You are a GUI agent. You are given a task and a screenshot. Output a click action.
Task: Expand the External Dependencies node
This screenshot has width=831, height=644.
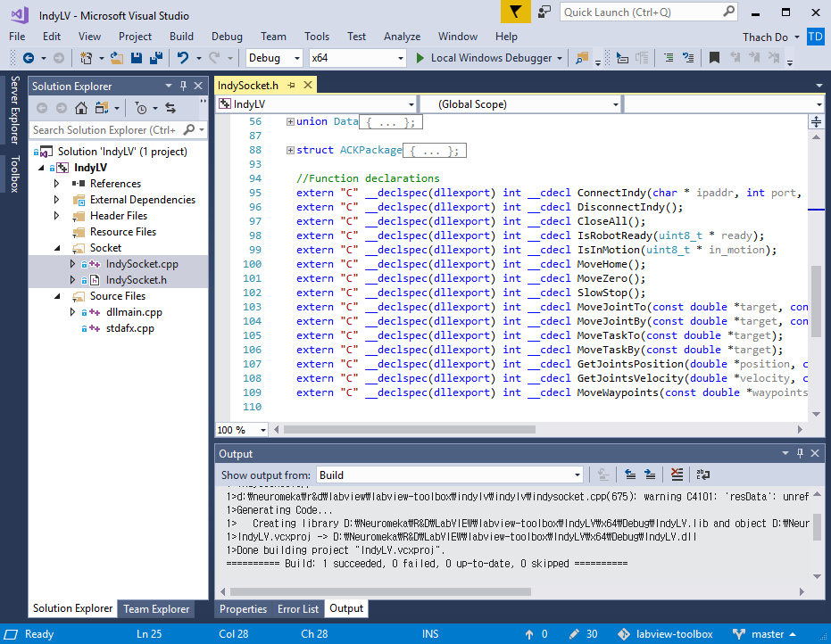pyautogui.click(x=57, y=200)
